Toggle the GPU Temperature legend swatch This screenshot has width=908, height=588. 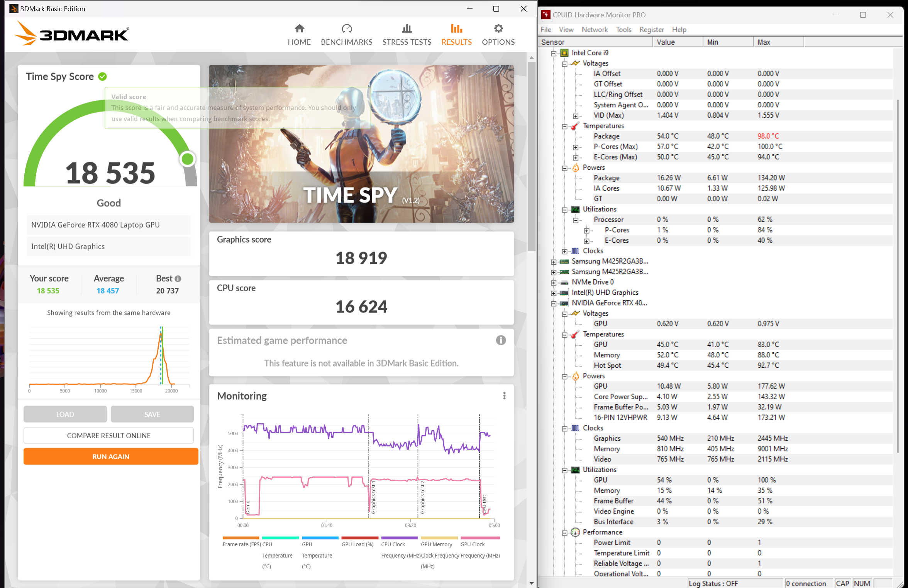point(320,538)
